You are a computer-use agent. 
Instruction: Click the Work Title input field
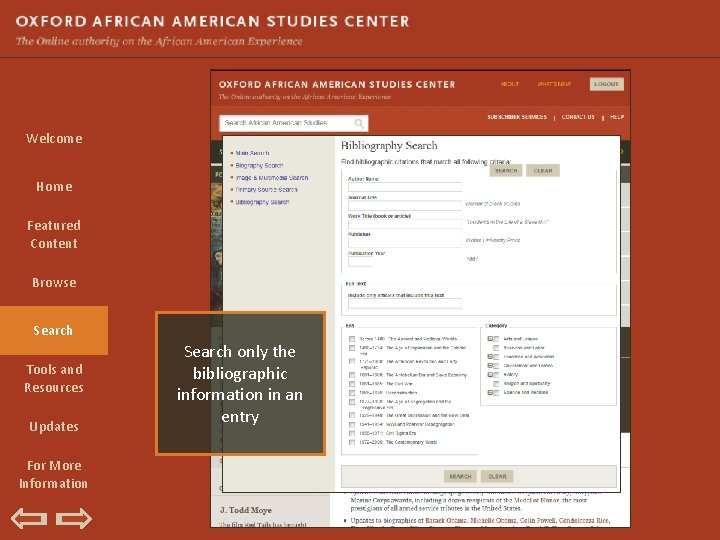405,224
